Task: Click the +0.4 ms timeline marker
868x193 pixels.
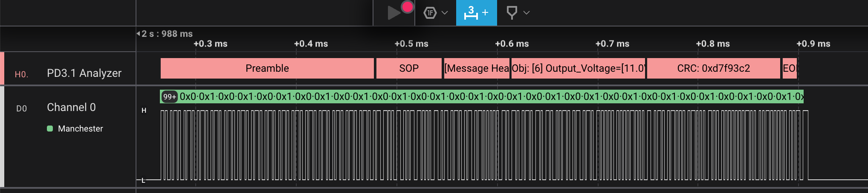Action: click(311, 44)
